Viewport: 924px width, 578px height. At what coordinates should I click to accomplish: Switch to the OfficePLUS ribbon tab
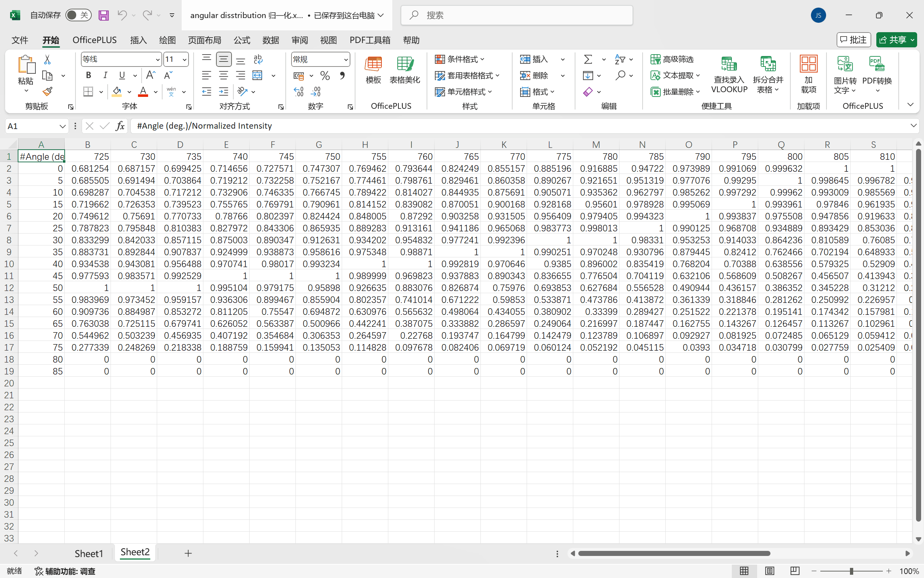(x=95, y=40)
